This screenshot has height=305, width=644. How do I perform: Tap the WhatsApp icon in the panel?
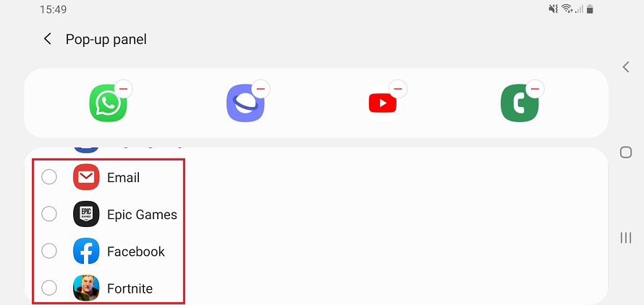point(108,103)
